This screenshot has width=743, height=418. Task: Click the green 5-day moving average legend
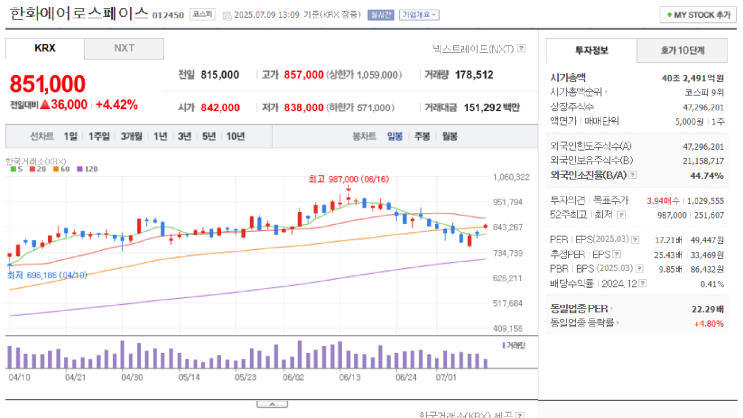pyautogui.click(x=17, y=169)
